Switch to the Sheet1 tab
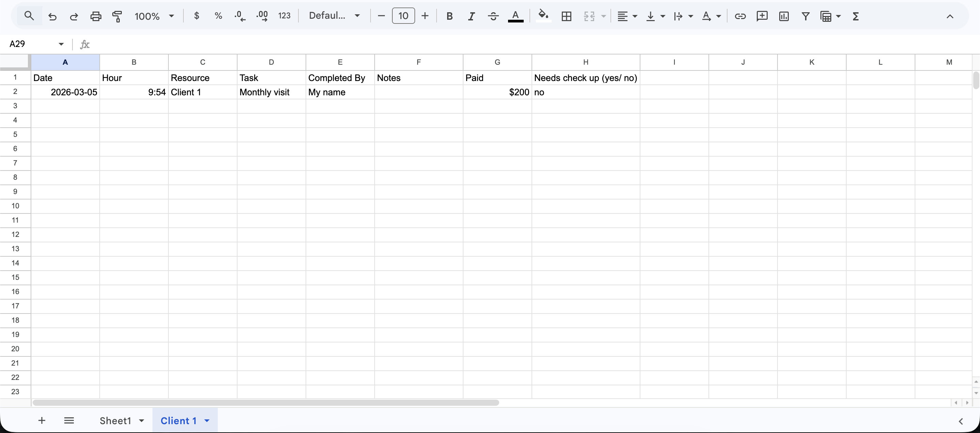The width and height of the screenshot is (980, 433). pyautogui.click(x=116, y=420)
